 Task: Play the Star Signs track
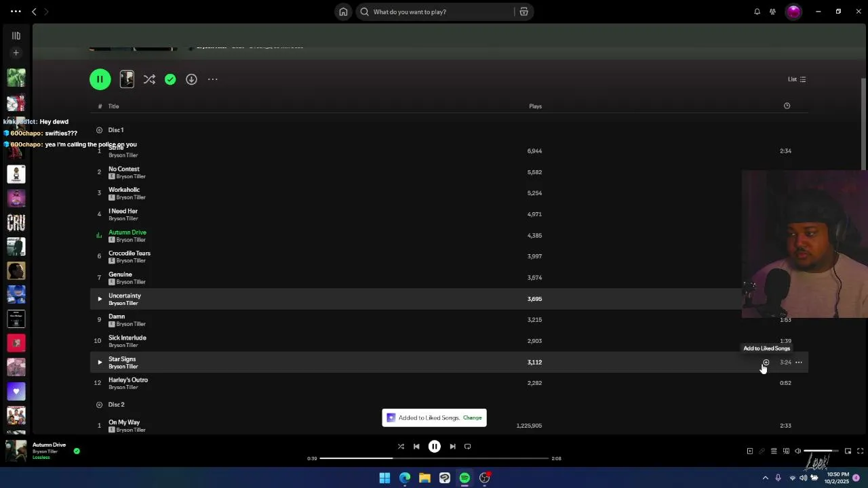click(100, 362)
